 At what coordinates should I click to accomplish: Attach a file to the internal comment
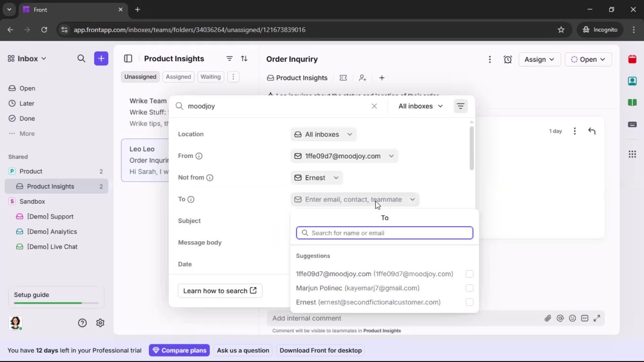[x=548, y=318]
